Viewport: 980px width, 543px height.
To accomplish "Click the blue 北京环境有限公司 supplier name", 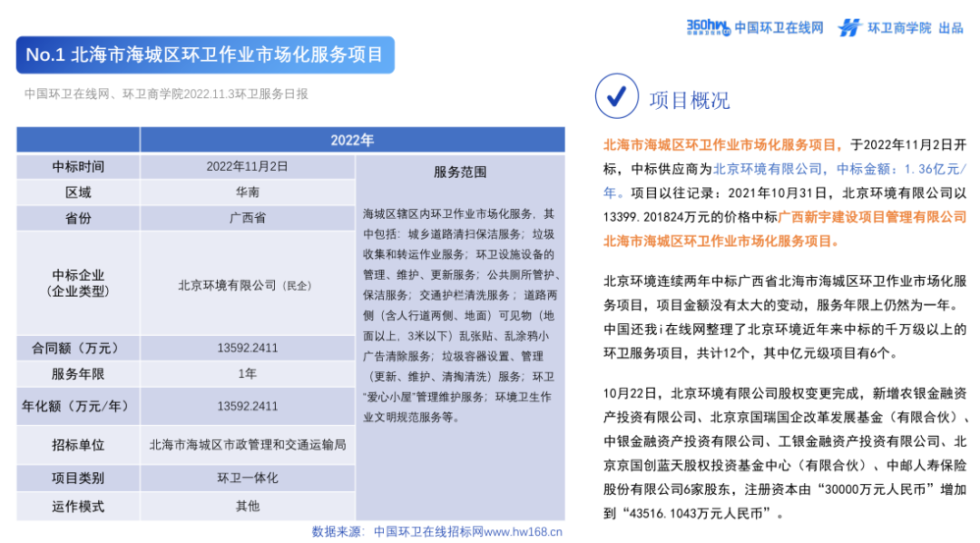I will 768,170.
